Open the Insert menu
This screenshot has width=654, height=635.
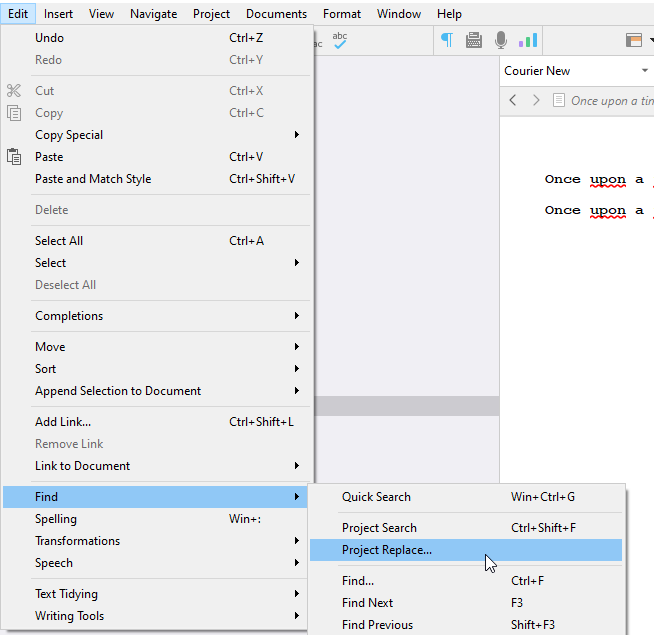coord(58,14)
